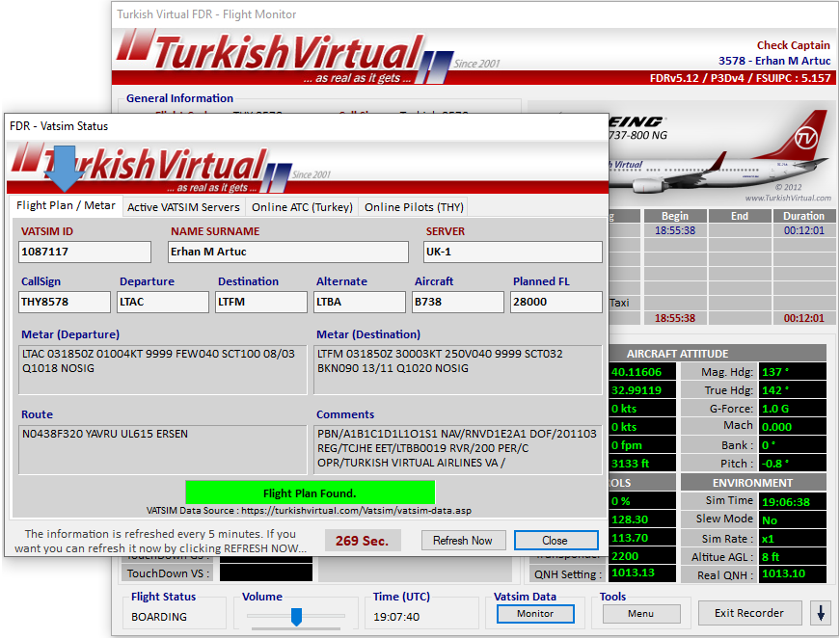Viewport: 840px width, 639px height.
Task: Click the Exit Recorder button
Action: pos(749,613)
